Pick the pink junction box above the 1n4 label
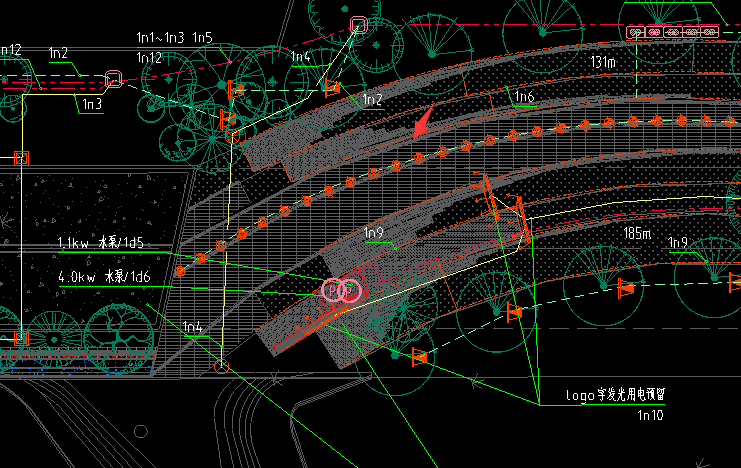741x468 pixels. click(358, 25)
